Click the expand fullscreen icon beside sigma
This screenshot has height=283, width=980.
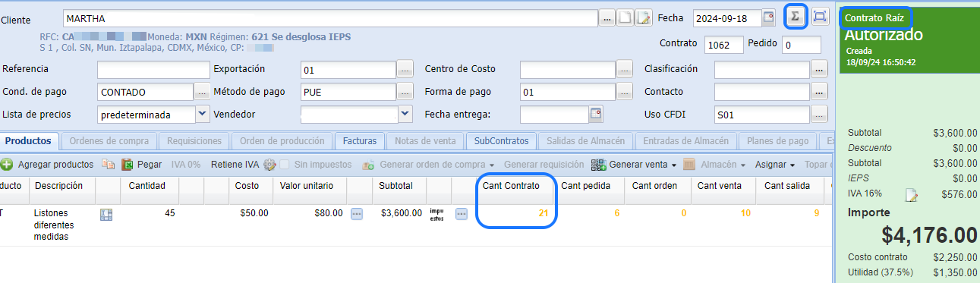pos(819,16)
